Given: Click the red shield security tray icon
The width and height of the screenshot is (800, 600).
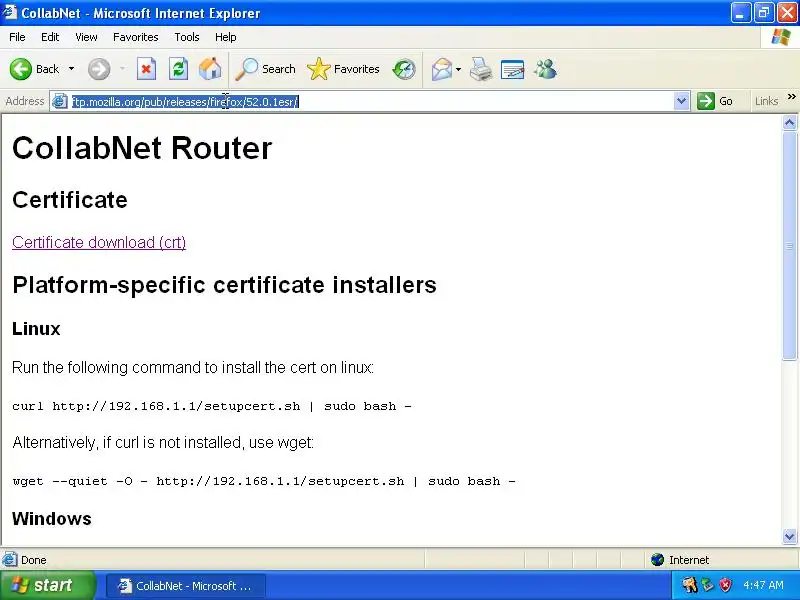Looking at the screenshot, I should [725, 585].
